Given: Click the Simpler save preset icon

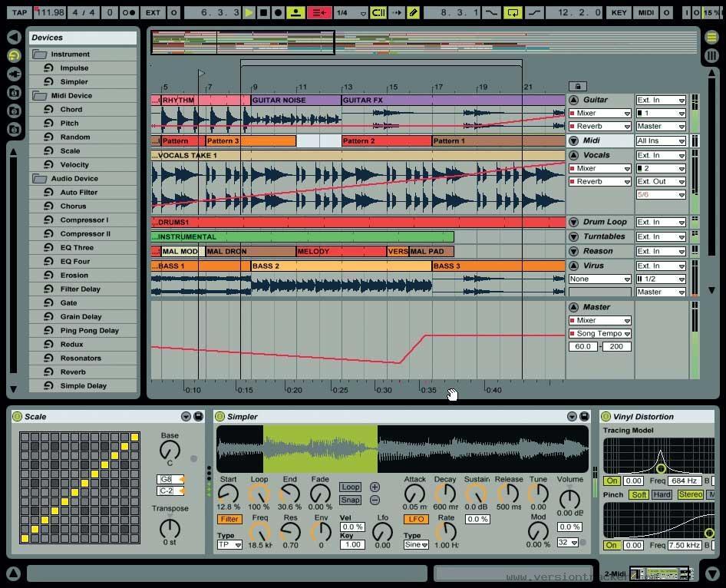Looking at the screenshot, I should coord(583,417).
